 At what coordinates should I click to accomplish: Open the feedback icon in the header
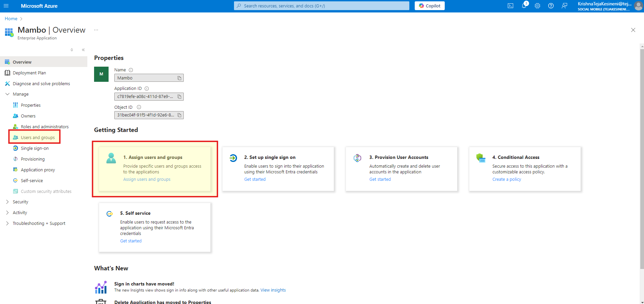coord(564,6)
